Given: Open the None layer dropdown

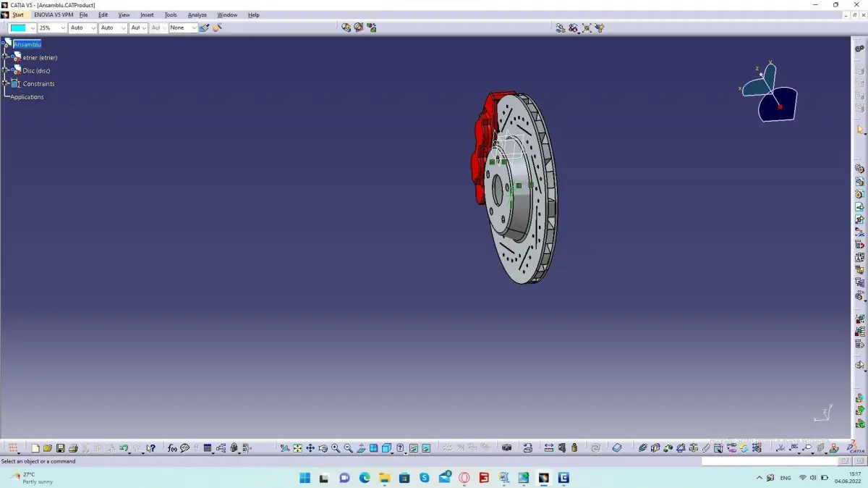Looking at the screenshot, I should (x=194, y=28).
